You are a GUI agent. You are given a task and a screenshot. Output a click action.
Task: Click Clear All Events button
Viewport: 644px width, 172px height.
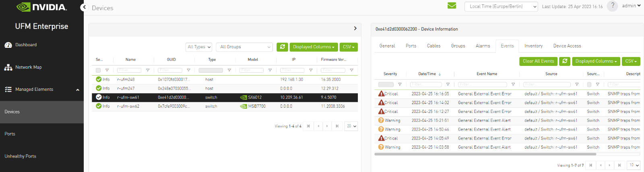[539, 61]
